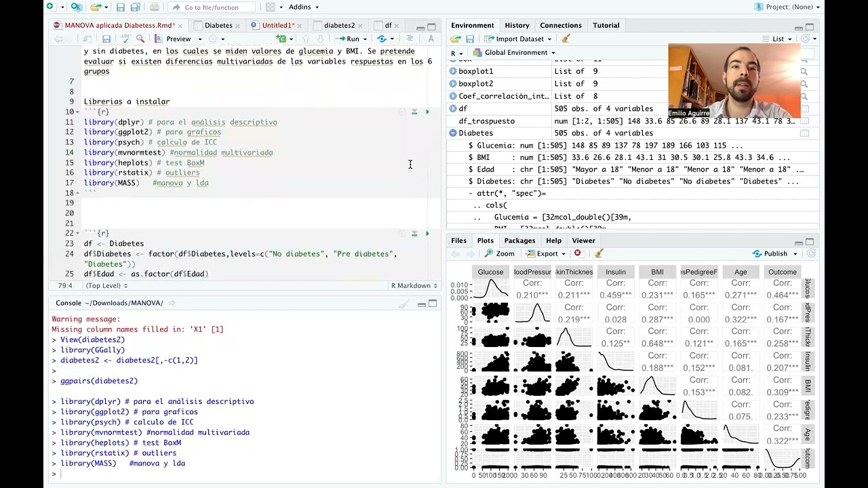Open the Tutorial tab
The image size is (868, 488).
[606, 25]
